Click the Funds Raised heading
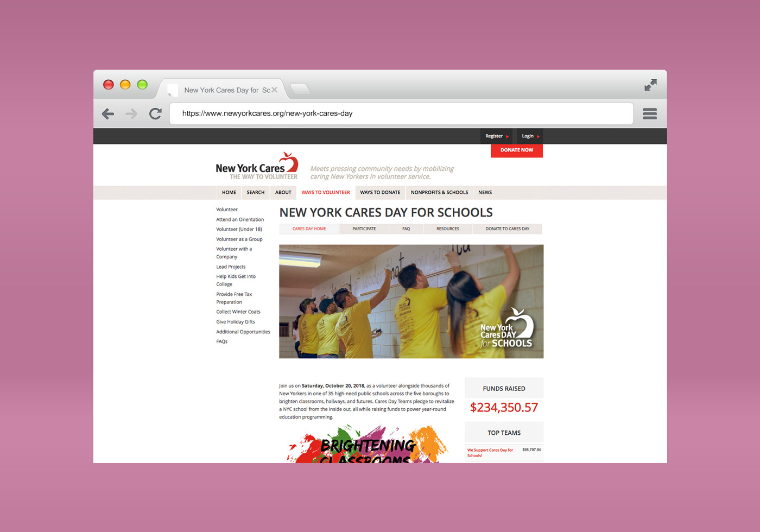The image size is (760, 532). point(504,389)
